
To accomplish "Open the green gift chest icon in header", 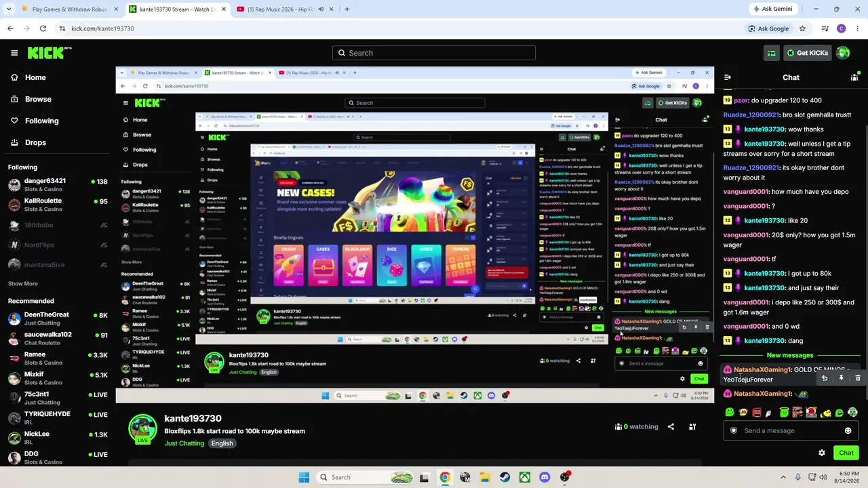I will point(772,53).
